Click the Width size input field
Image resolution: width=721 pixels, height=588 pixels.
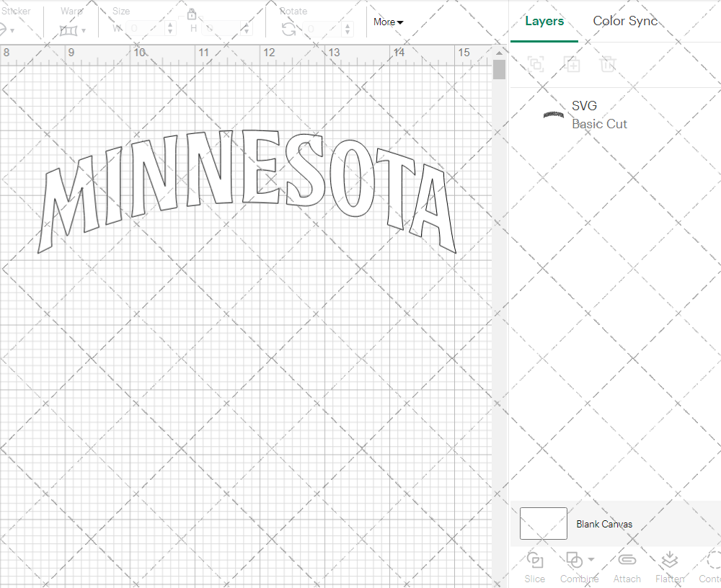146,29
